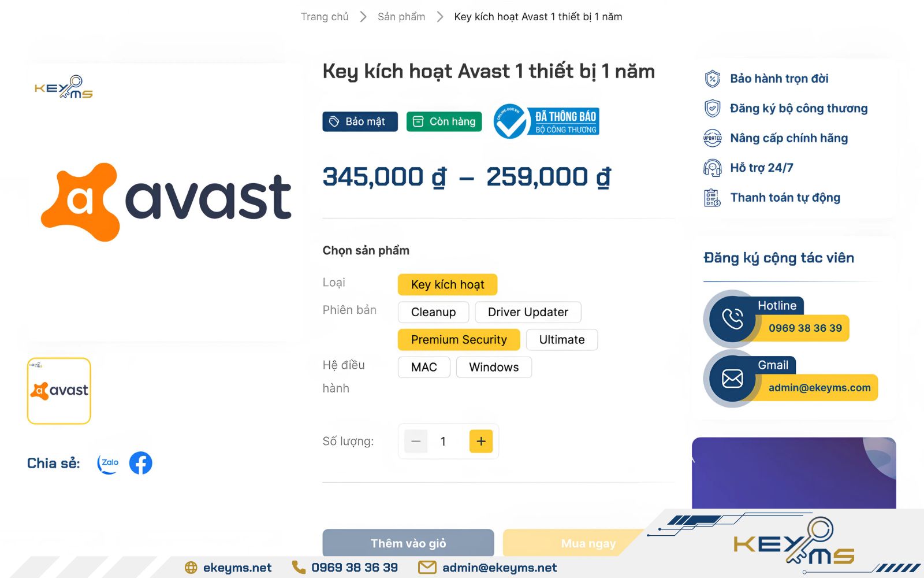This screenshot has width=924, height=578.
Task: Click the Đăng ký bộ công thương shield icon
Action: (713, 108)
